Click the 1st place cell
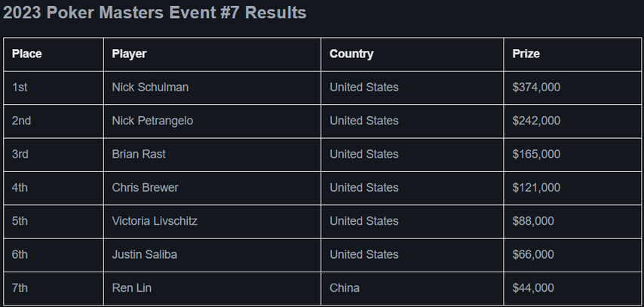This screenshot has width=644, height=307. tap(54, 87)
